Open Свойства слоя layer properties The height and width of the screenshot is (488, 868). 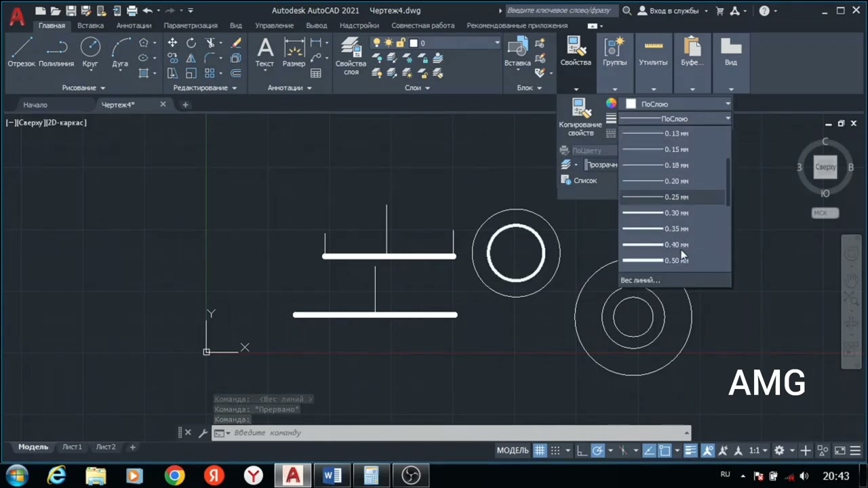pyautogui.click(x=351, y=56)
